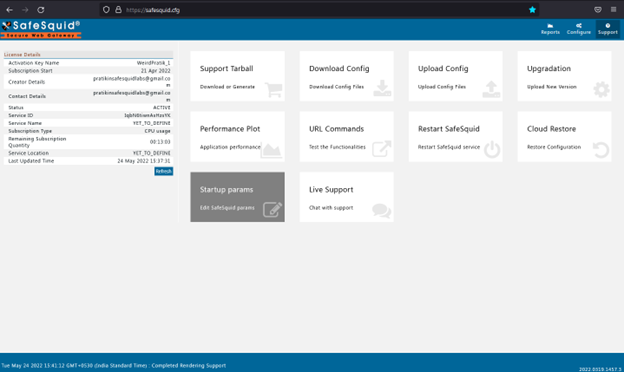
Task: Click the version number in the footer
Action: click(600, 369)
